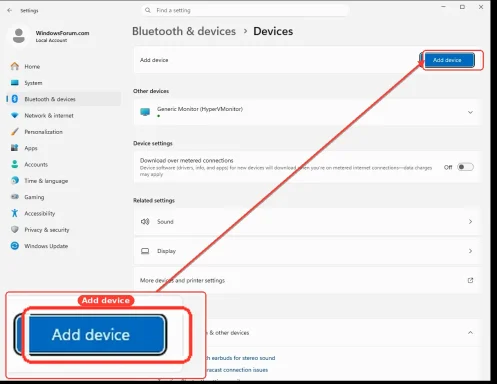This screenshot has width=497, height=384.
Task: Expand the Generic Monitor (HyperVMonitor) chevron
Action: [x=470, y=112]
